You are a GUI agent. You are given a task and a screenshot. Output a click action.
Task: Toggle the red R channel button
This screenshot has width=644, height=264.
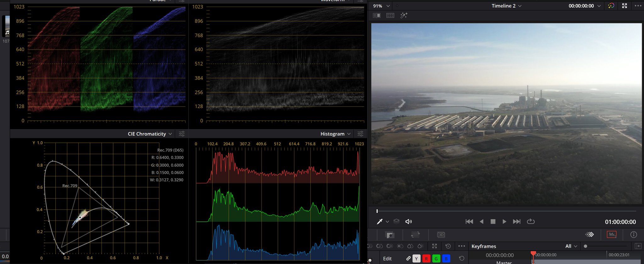(426, 259)
